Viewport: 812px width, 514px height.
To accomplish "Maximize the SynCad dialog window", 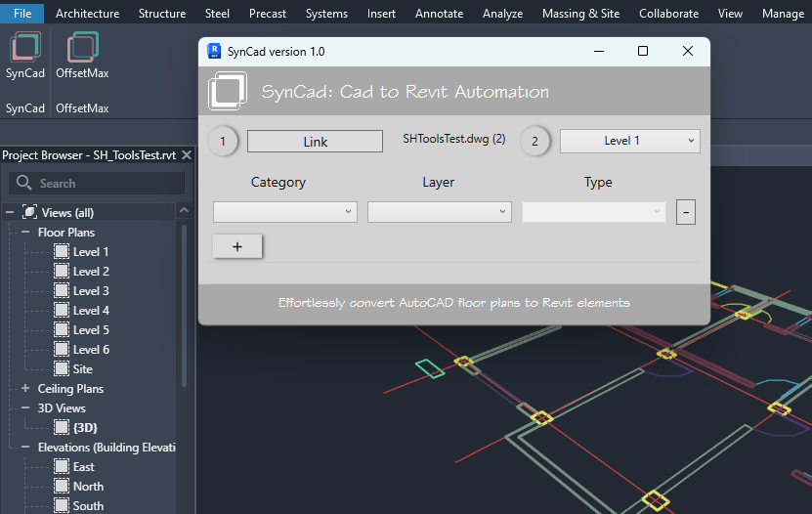I will coord(643,51).
